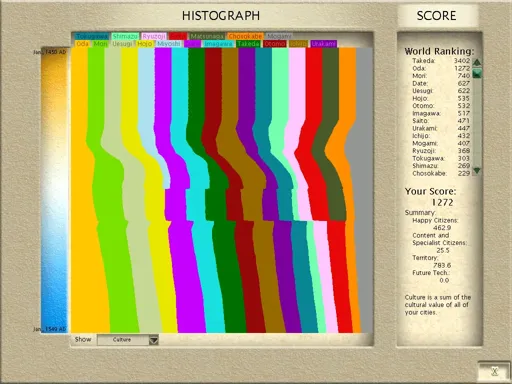Select the Mogami legend label
512x384 pixels.
click(279, 36)
